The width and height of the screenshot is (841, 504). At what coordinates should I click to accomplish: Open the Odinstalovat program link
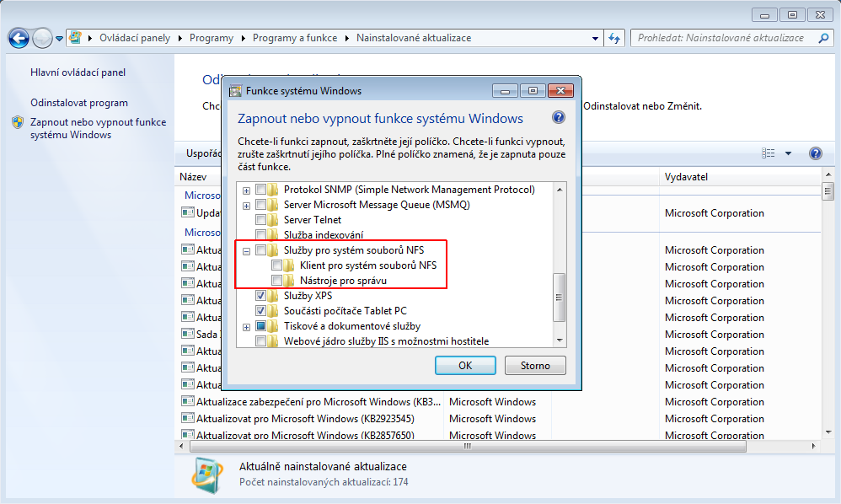coord(79,103)
